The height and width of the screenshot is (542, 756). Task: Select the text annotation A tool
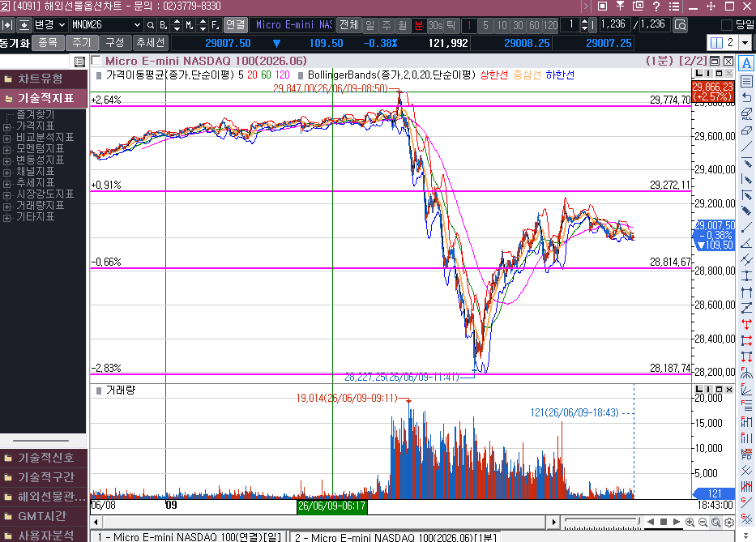point(746,64)
